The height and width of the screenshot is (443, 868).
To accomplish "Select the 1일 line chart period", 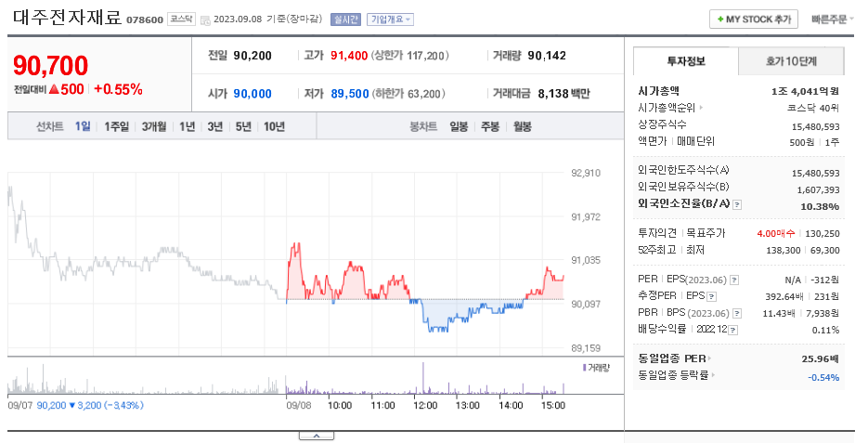I will [x=83, y=127].
